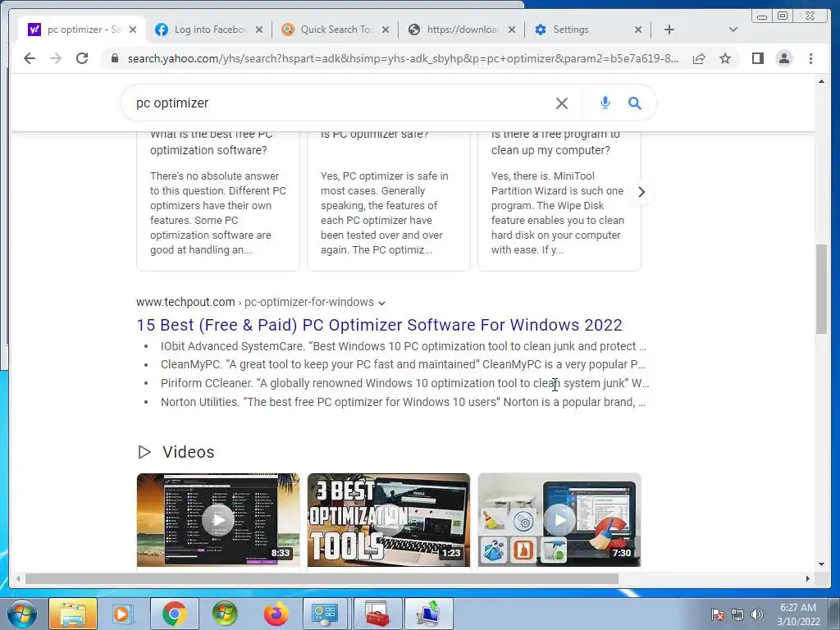840x630 pixels.
Task: Bookmark this page with star icon
Action: point(725,58)
